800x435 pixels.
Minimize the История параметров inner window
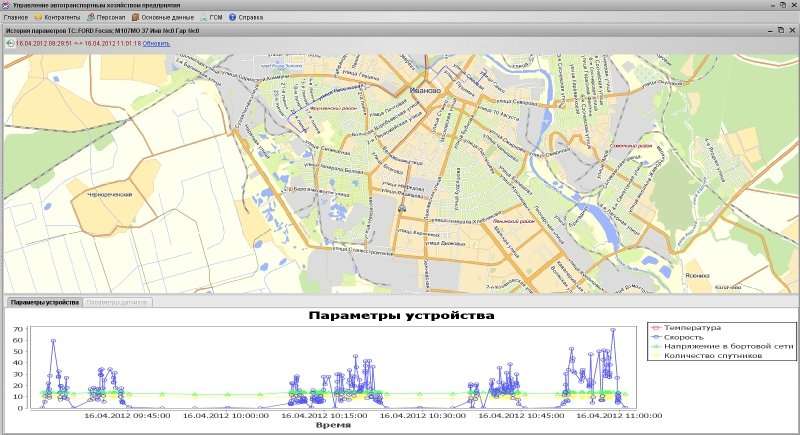click(x=768, y=31)
